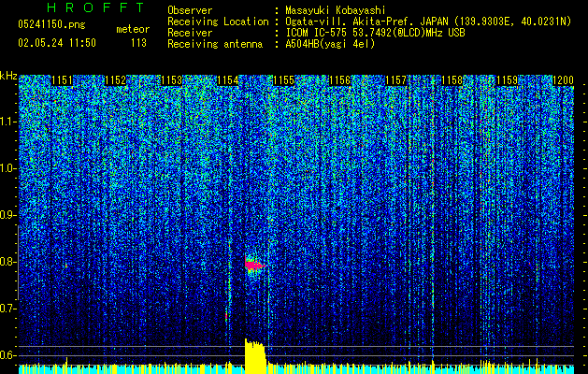This screenshot has width=588, height=374.
Task: Click the 1152 time marker
Action: coord(116,80)
